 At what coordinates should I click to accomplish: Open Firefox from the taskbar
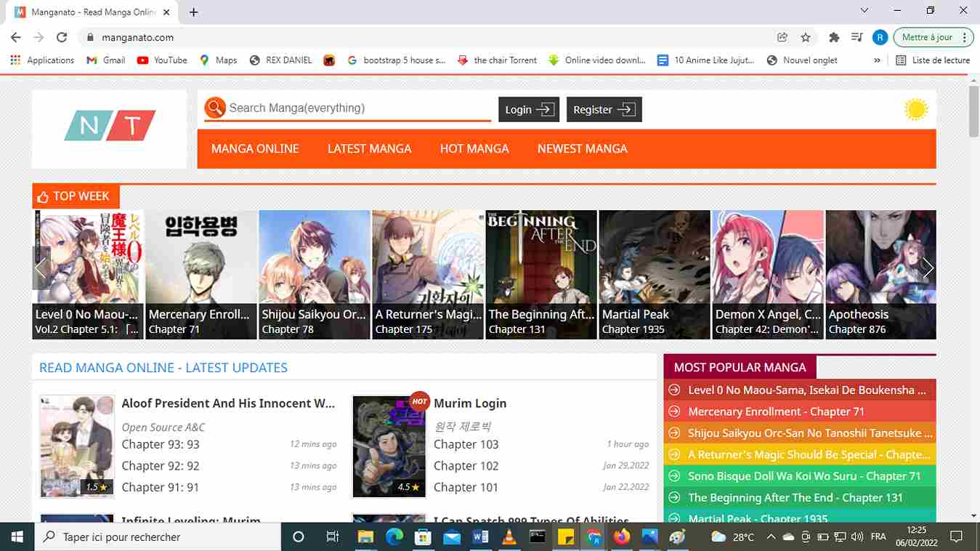pos(621,537)
